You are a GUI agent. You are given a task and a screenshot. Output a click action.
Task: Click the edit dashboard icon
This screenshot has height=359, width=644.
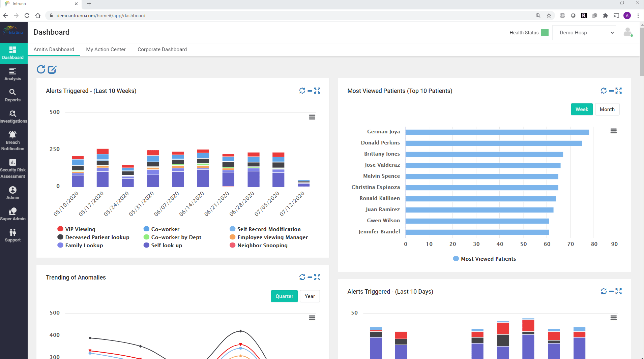52,69
